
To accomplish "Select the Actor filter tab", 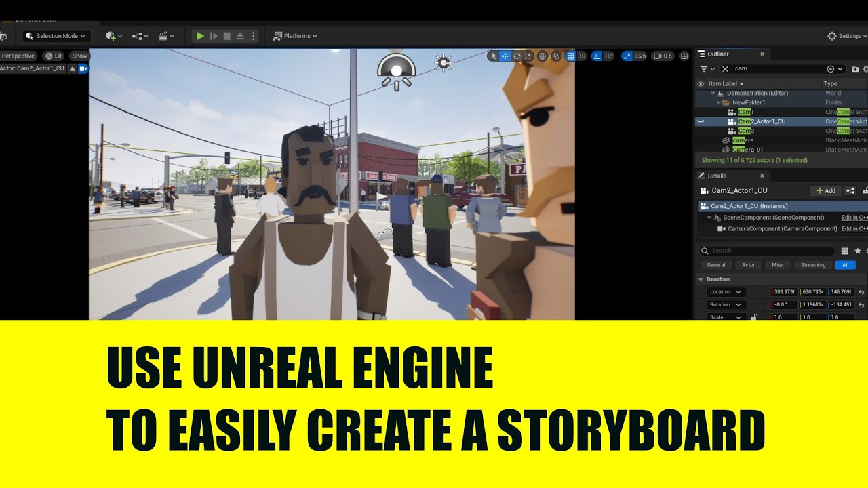I will point(748,265).
